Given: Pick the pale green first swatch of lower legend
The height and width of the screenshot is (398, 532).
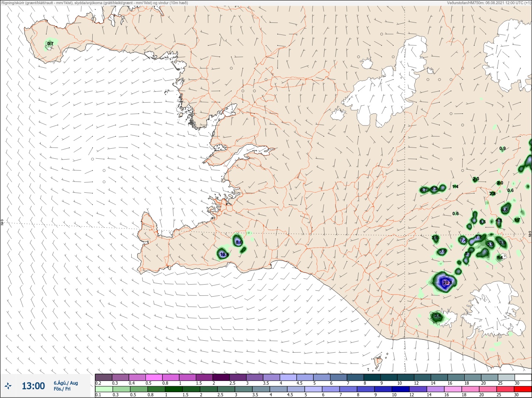Looking at the screenshot, I should tap(103, 389).
